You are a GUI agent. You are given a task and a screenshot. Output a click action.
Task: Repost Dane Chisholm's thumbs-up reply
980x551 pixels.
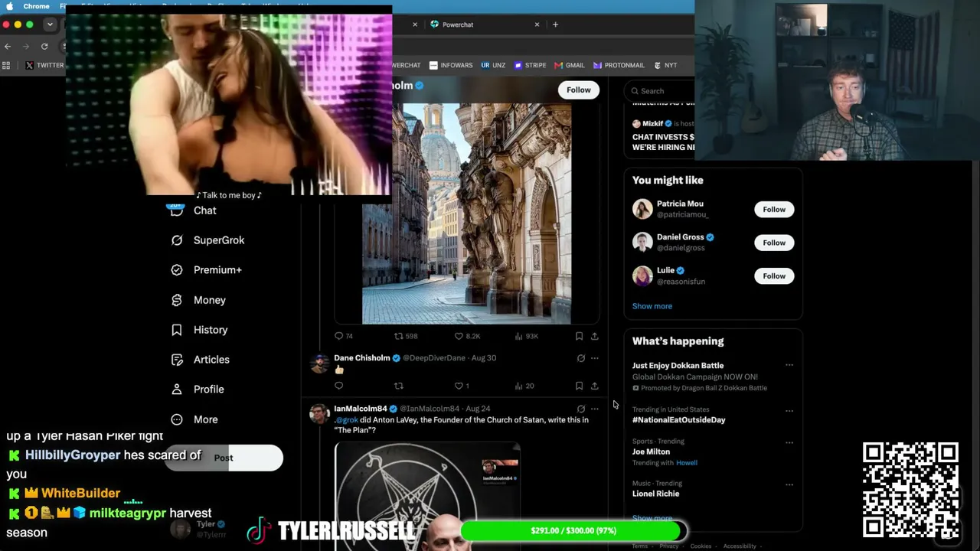(x=398, y=386)
